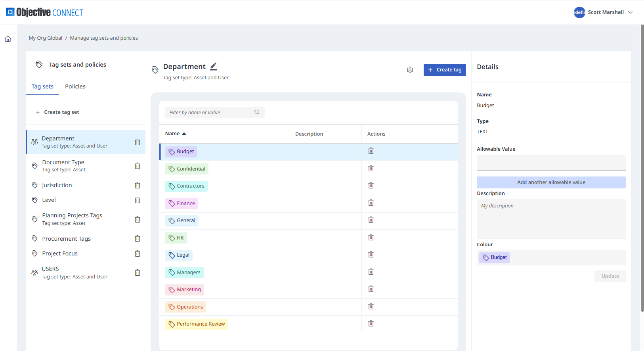Screen dimensions: 644x351
Task: Delete the USERS tag set
Action: [138, 272]
